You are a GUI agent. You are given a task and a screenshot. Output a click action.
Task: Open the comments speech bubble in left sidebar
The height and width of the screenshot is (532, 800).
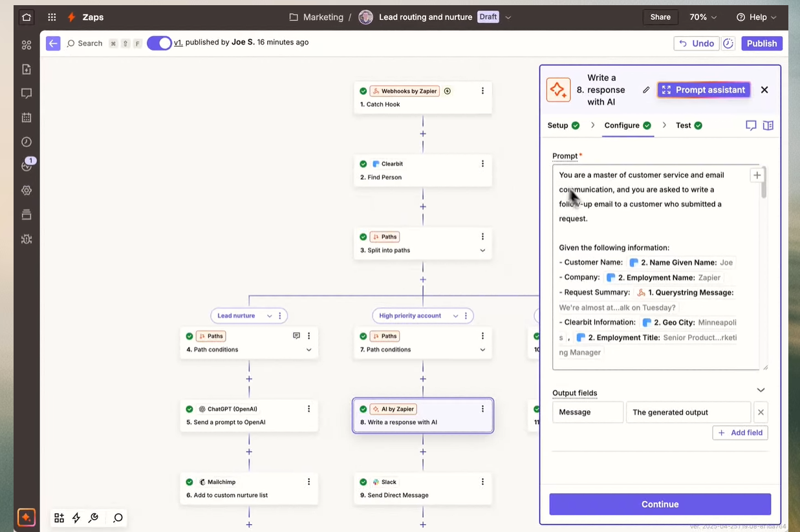pos(27,93)
